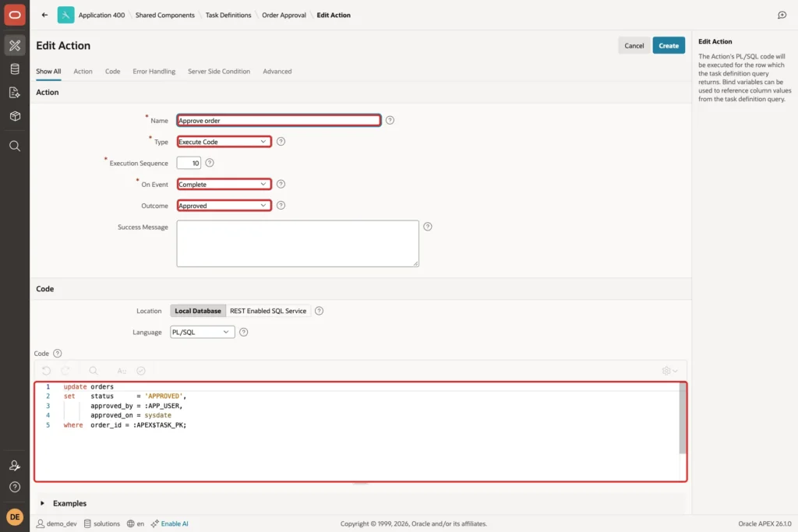The width and height of the screenshot is (798, 532).
Task: Open Team Development sidebar icon
Action: (15, 93)
